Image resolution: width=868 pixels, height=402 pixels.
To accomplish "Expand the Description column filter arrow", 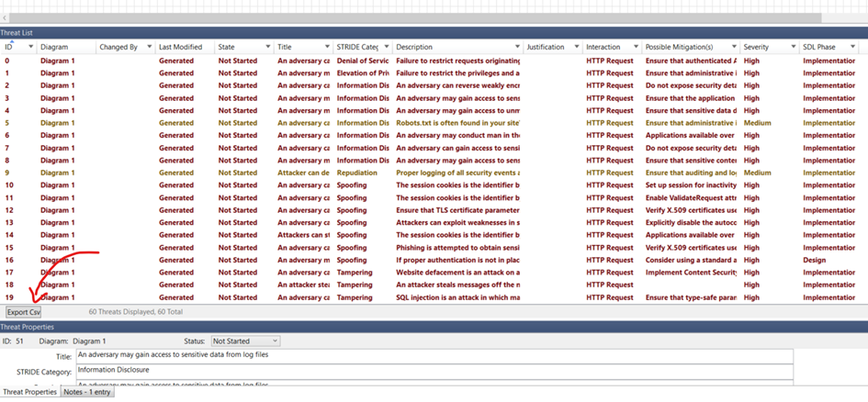I will coord(518,47).
